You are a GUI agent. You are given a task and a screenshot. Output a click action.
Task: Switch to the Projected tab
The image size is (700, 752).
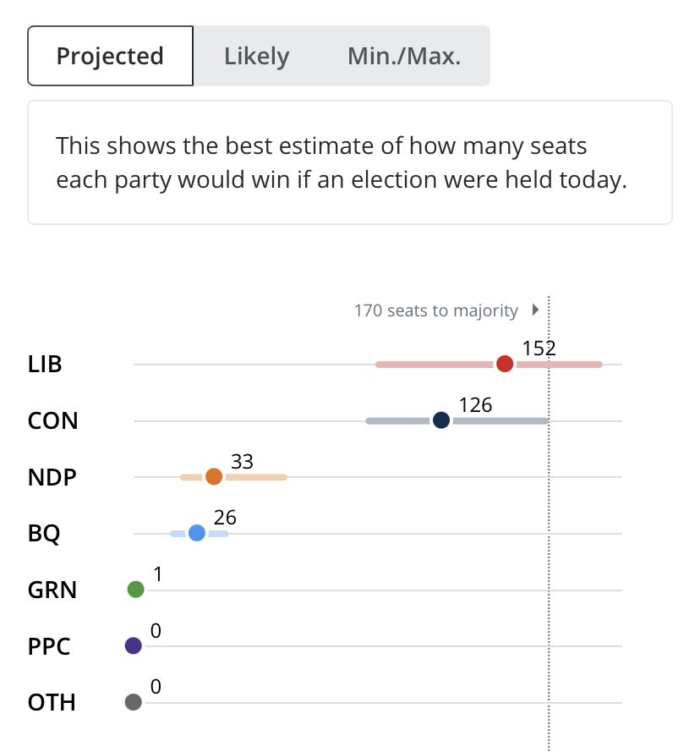pos(110,56)
